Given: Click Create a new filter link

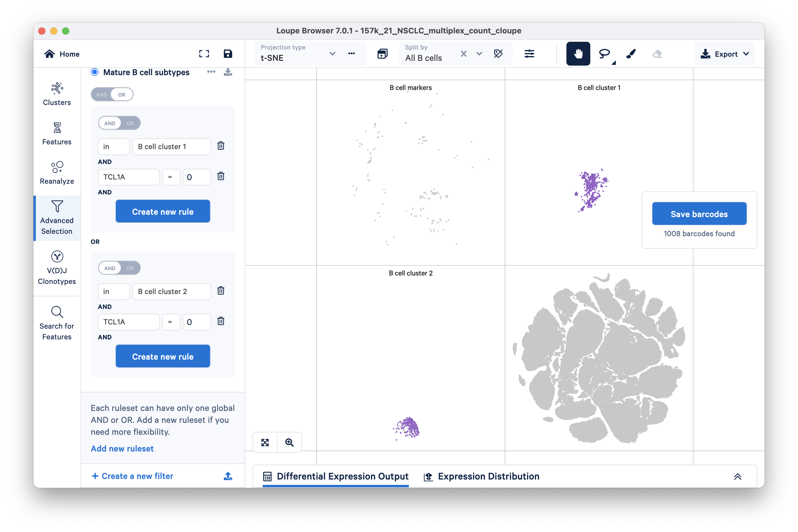Looking at the screenshot, I should 133,476.
